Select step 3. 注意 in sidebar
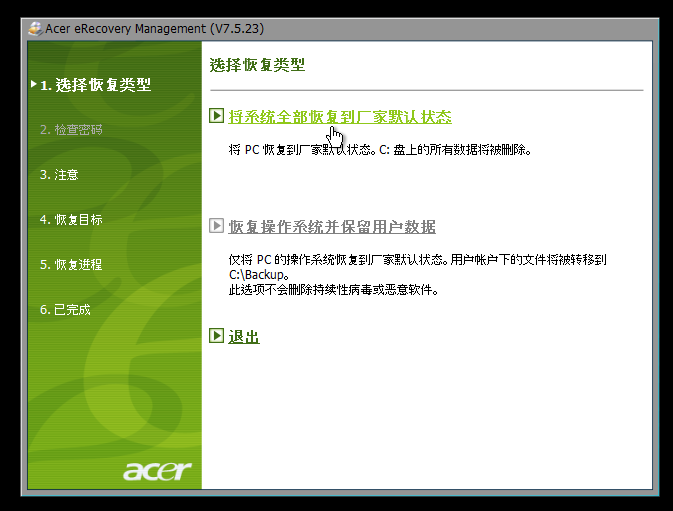 pyautogui.click(x=59, y=175)
